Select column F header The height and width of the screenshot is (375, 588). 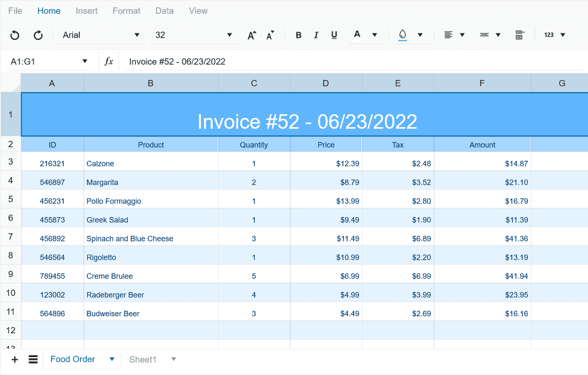point(482,83)
